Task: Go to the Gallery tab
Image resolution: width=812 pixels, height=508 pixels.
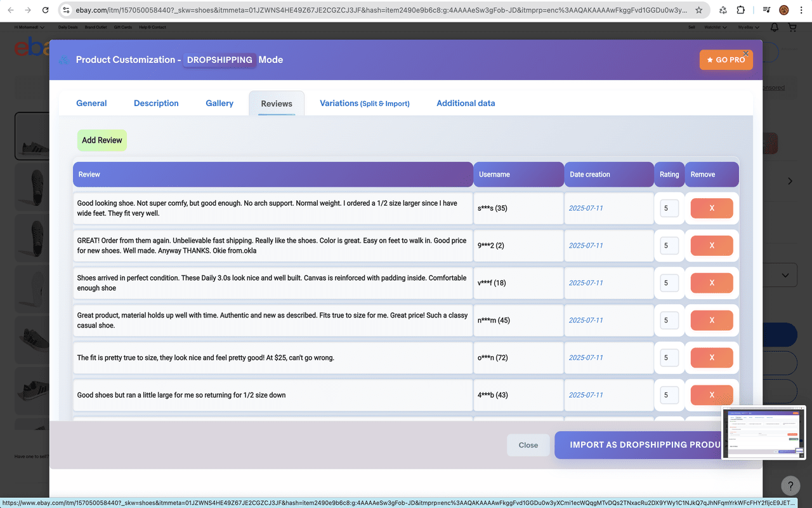Action: pos(219,104)
